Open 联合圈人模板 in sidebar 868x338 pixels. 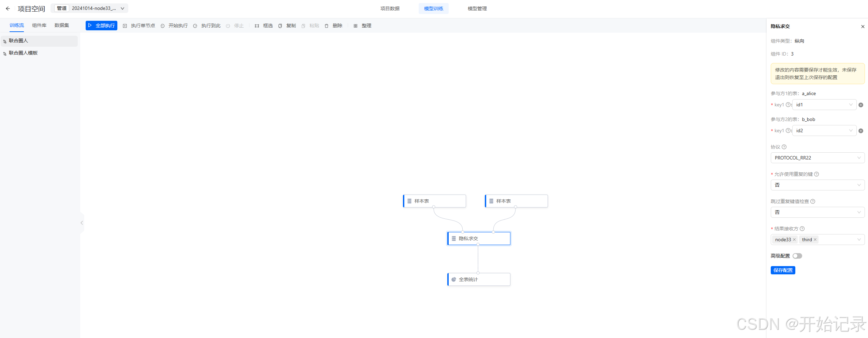pos(23,53)
